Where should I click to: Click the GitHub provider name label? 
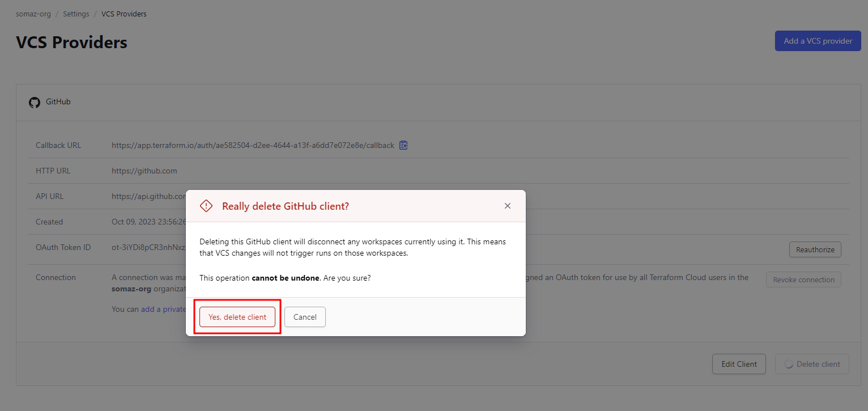point(58,102)
